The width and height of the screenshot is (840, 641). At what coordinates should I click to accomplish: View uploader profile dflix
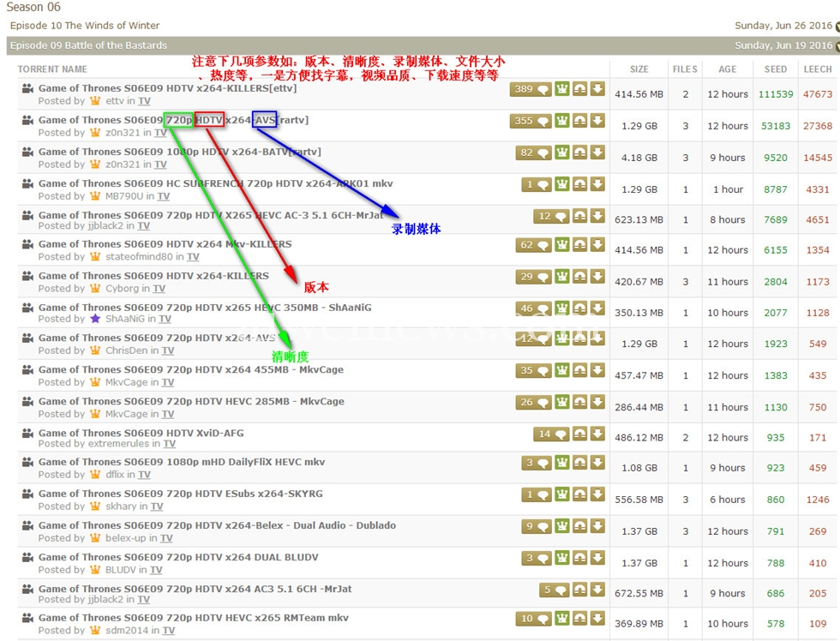click(x=115, y=475)
